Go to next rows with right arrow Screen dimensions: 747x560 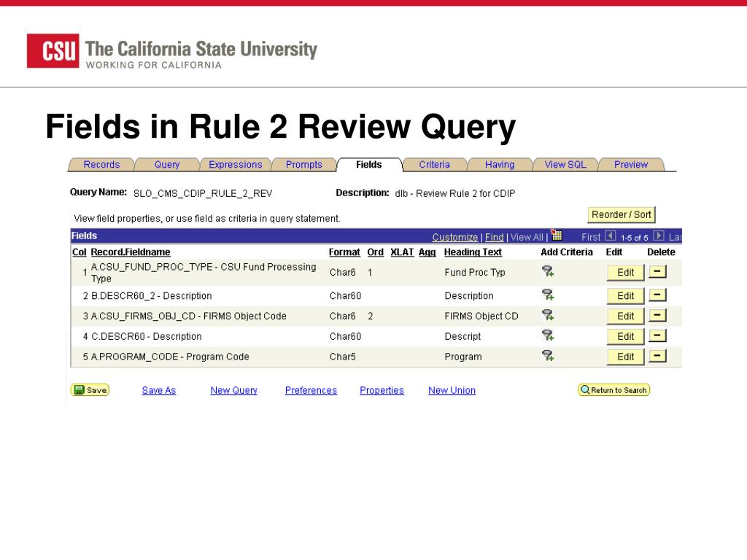659,236
